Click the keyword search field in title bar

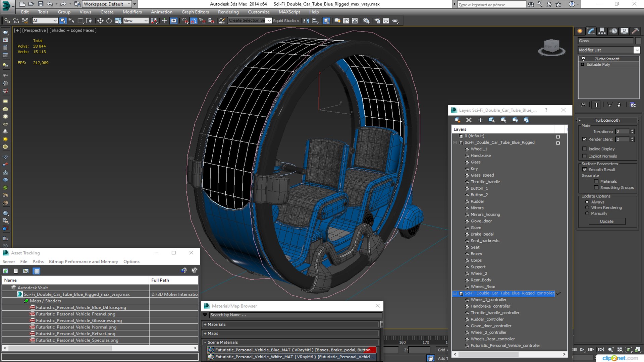[491, 4]
